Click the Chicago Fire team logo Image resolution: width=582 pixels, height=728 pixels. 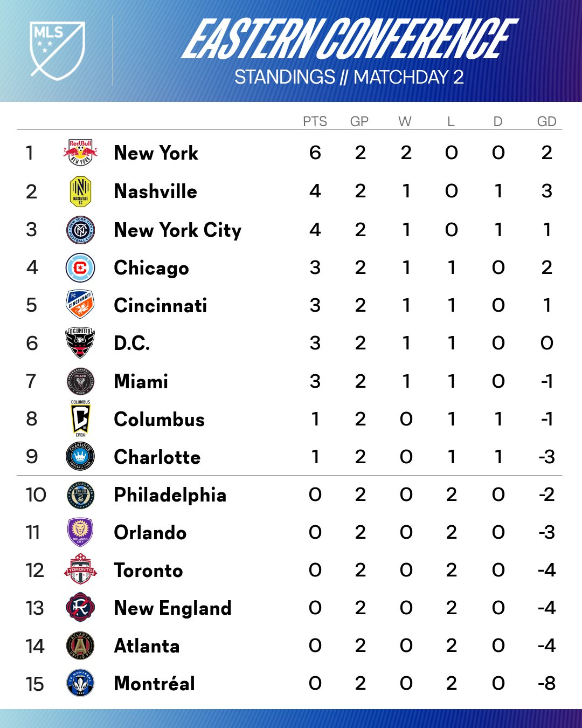click(x=80, y=268)
